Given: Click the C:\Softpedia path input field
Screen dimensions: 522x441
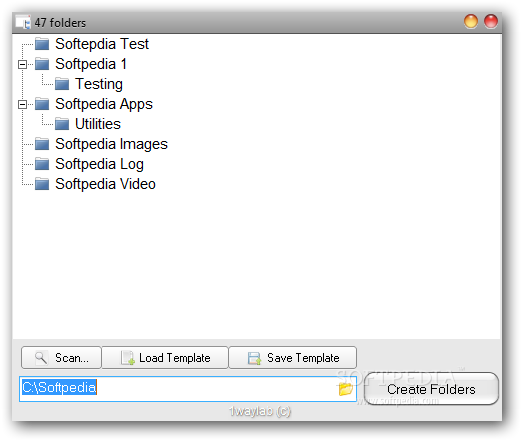Looking at the screenshot, I should [188, 389].
